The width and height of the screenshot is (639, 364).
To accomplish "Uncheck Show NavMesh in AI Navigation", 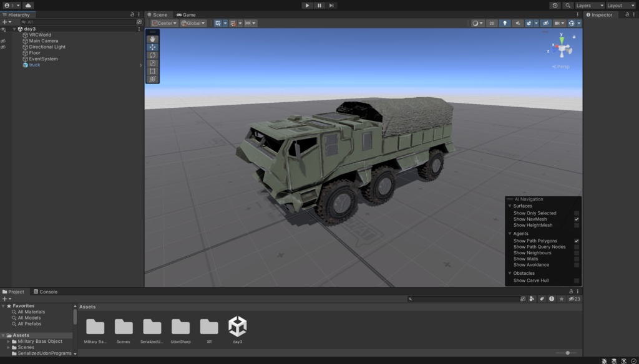I will tap(576, 219).
